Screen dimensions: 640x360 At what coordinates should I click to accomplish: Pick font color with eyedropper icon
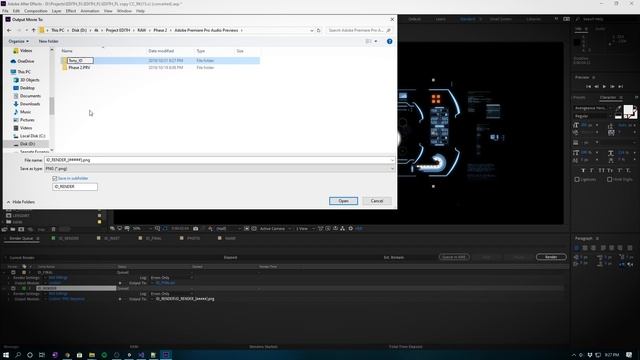pos(619,109)
